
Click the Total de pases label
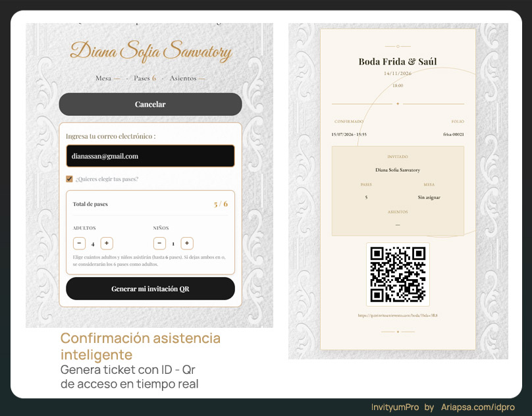click(90, 204)
